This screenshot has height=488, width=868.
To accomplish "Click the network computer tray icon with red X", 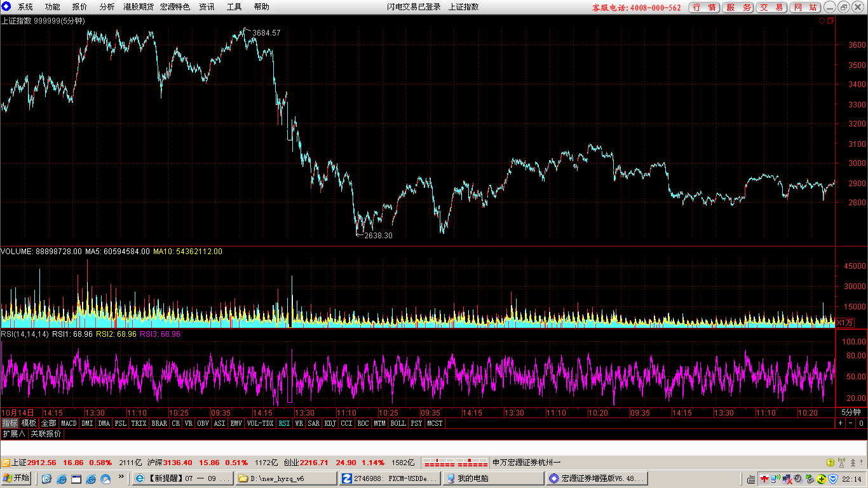I will pyautogui.click(x=787, y=478).
